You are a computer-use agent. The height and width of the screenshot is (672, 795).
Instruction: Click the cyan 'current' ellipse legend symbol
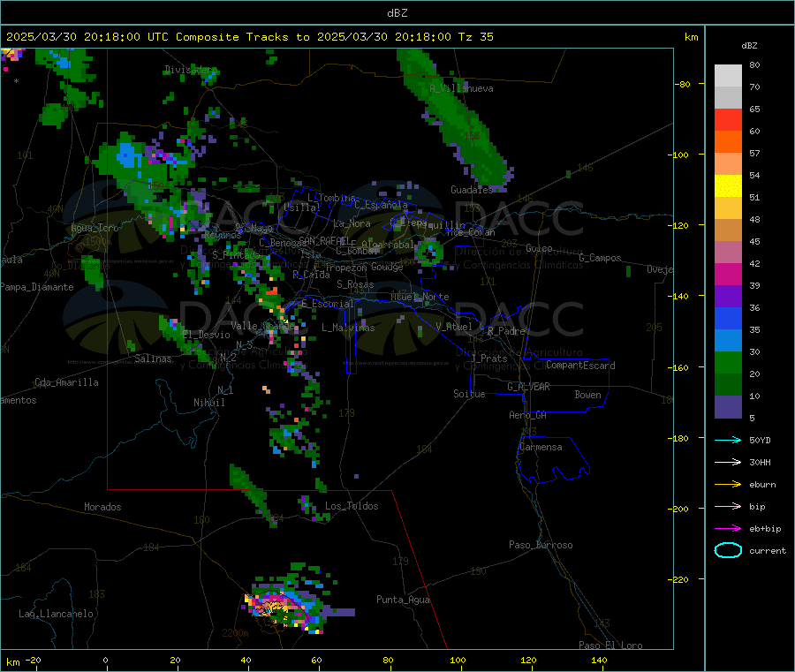(x=728, y=550)
